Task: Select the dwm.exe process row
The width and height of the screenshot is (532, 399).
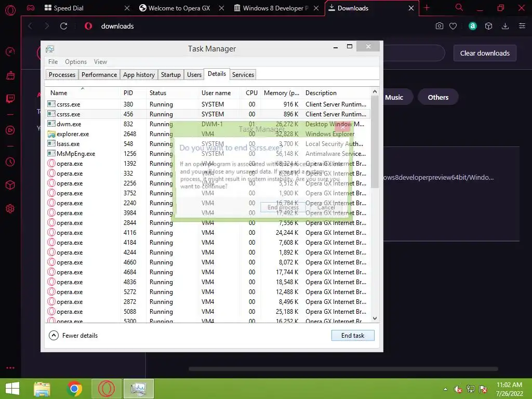Action: [x=208, y=124]
